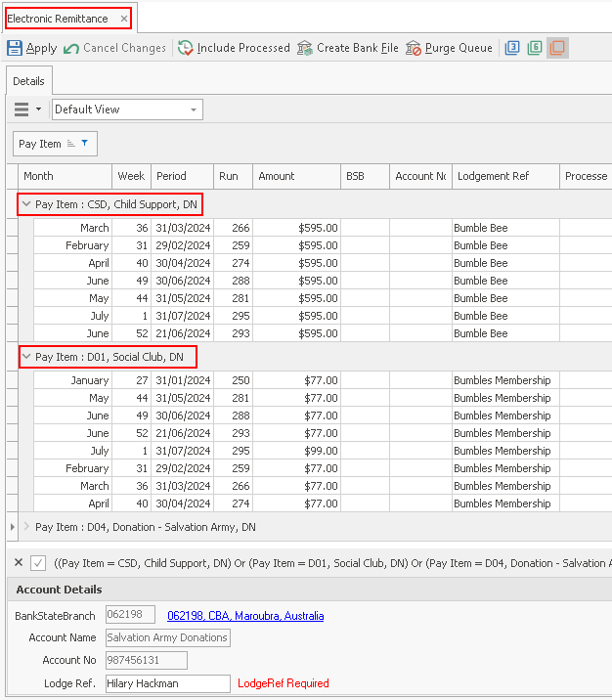Click the row indicator arrow beside D04 group

pos(13,527)
